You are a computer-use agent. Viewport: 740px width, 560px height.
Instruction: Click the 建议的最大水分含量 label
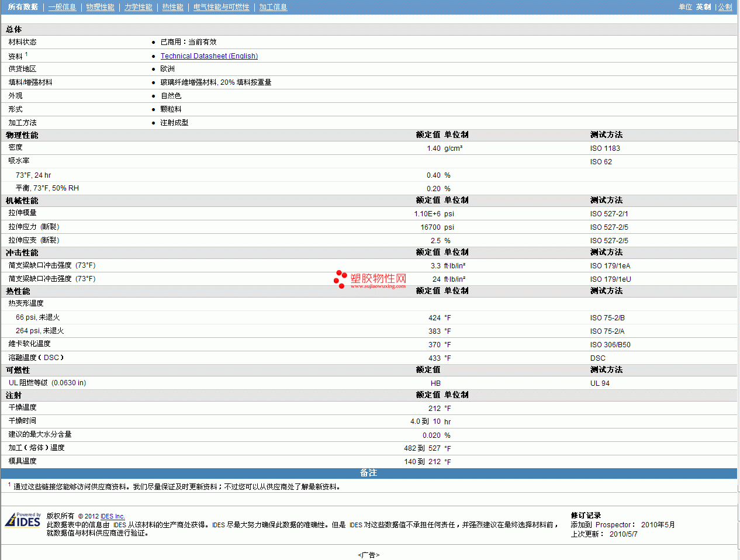[x=40, y=434]
